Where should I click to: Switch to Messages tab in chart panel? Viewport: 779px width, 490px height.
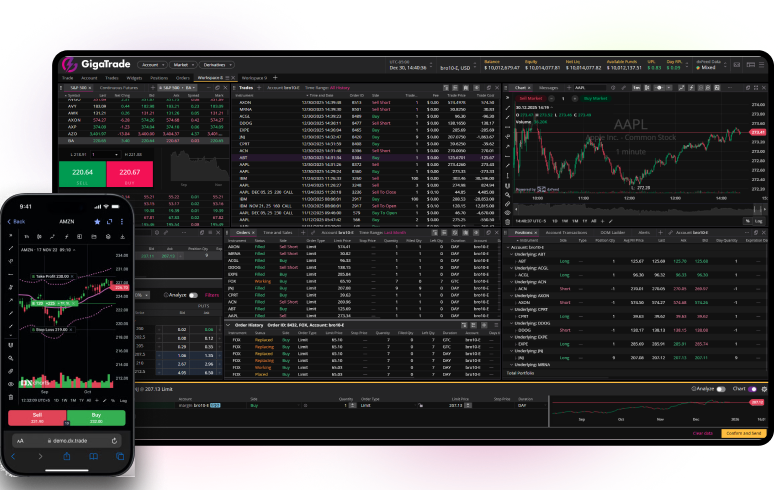[548, 88]
